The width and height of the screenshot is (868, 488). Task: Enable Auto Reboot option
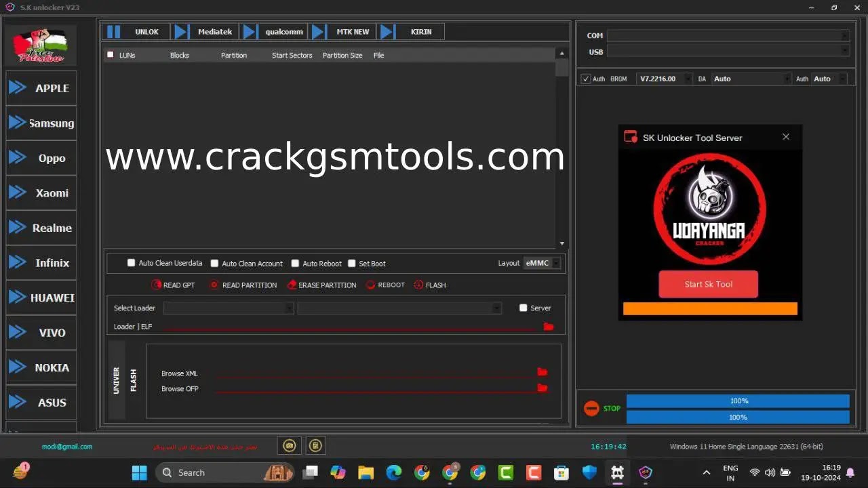(295, 263)
